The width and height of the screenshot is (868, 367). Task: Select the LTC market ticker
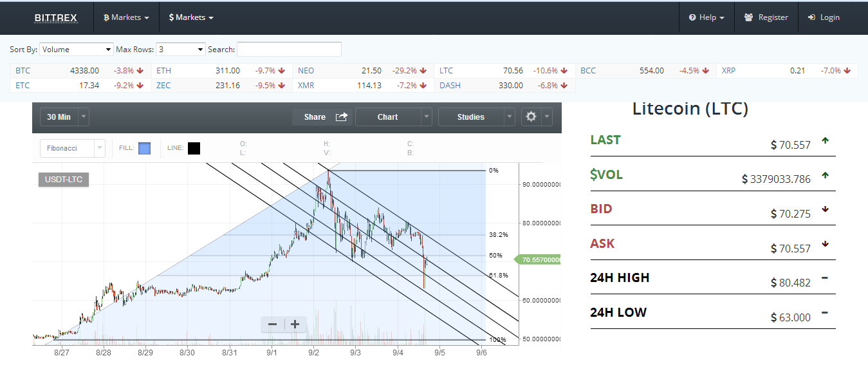click(x=505, y=71)
